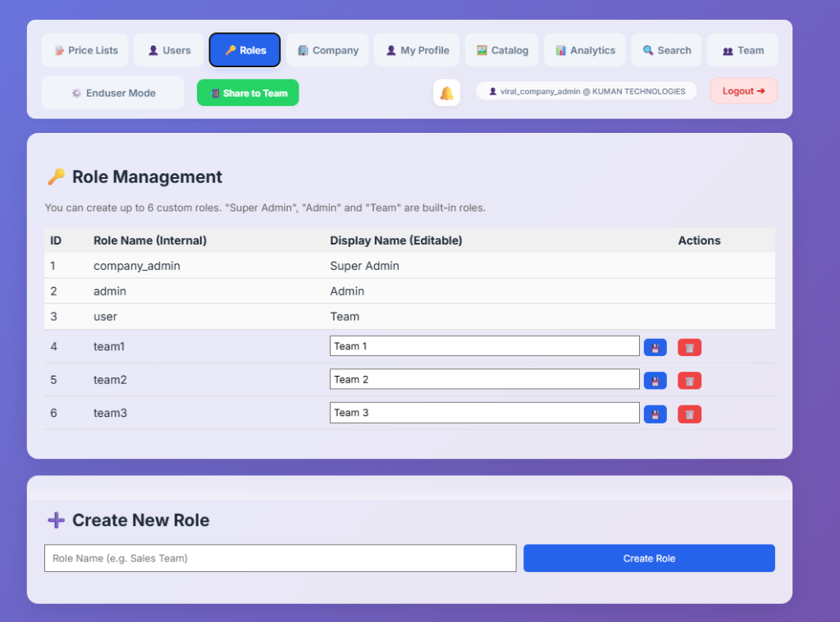840x622 pixels.
Task: Open the Company tab
Action: (x=327, y=50)
